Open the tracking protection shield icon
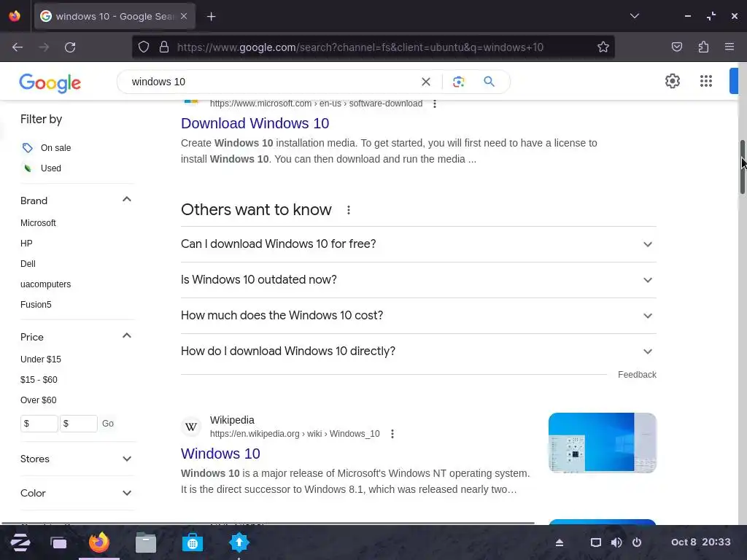The image size is (747, 560). [x=144, y=47]
